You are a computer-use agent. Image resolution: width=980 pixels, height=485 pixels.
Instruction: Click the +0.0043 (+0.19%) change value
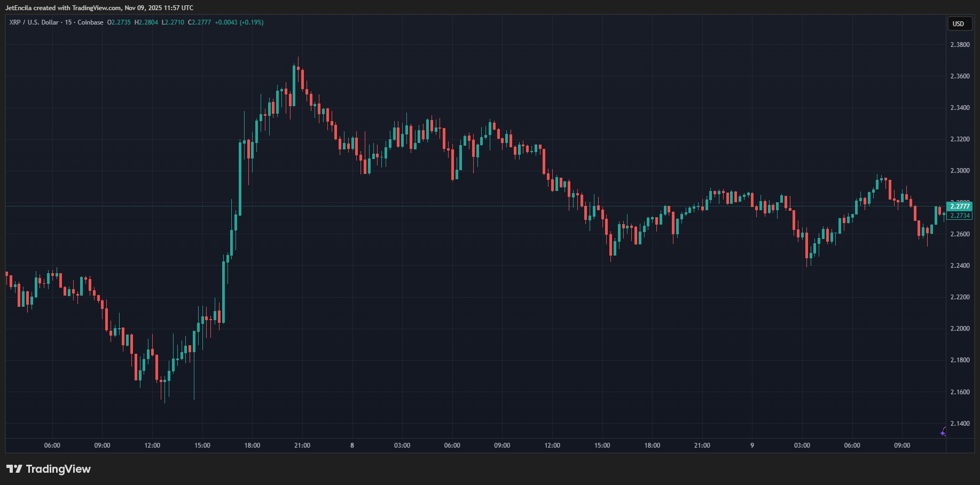tap(239, 22)
